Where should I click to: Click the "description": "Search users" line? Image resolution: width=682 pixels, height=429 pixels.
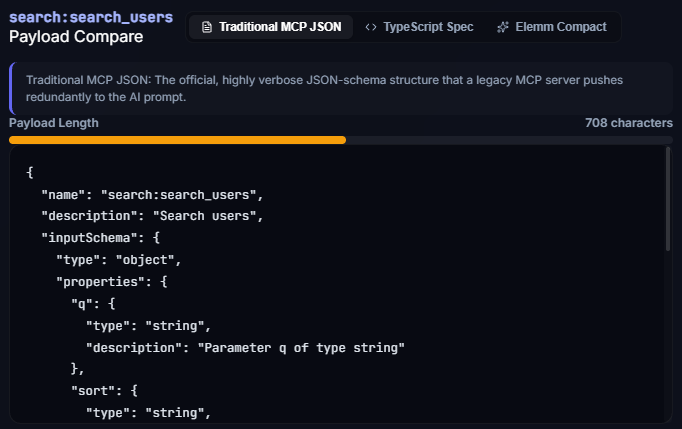(x=153, y=216)
